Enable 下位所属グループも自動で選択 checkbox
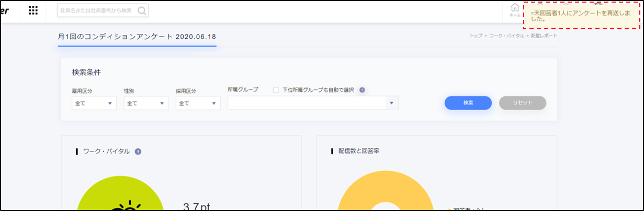This screenshot has height=211, width=644. tap(276, 90)
